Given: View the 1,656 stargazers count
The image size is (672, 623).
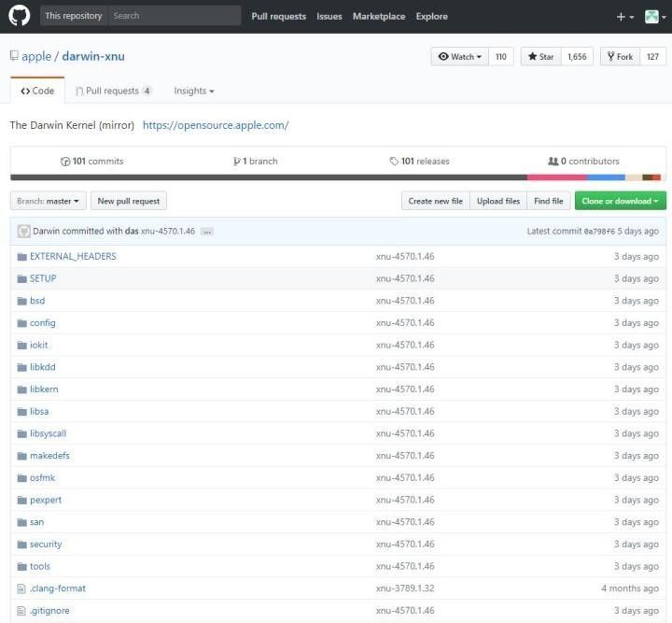Looking at the screenshot, I should (x=577, y=57).
